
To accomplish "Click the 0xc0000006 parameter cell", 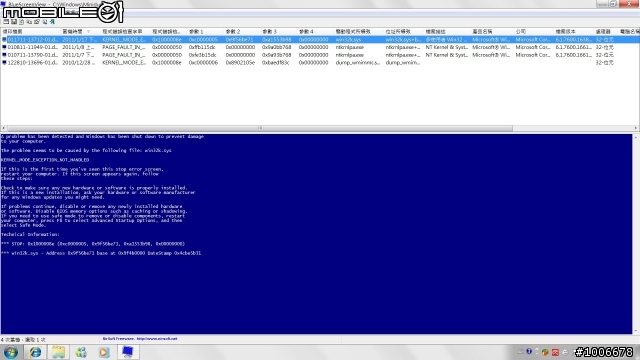I will 203,63.
